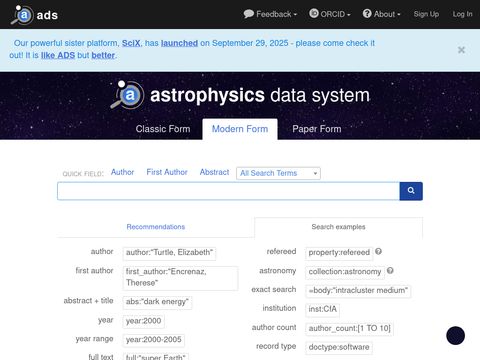Click the ads logo in top navbar

[x=35, y=15]
